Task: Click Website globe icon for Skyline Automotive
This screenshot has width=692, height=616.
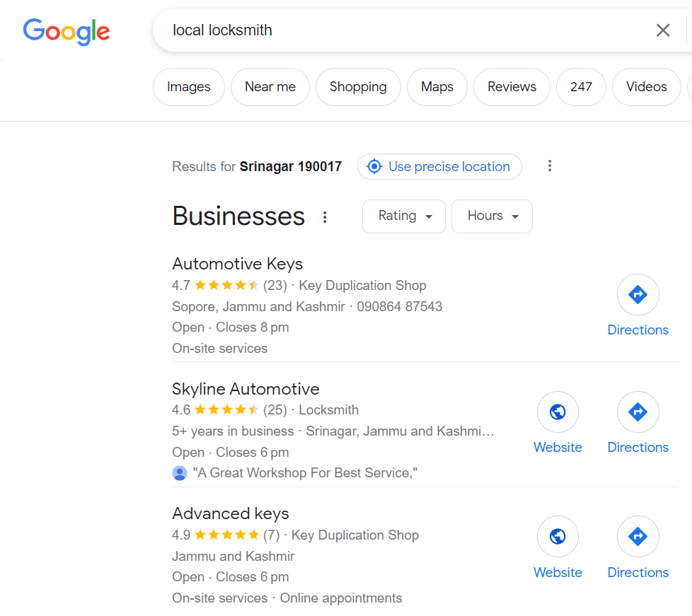Action: [x=558, y=412]
